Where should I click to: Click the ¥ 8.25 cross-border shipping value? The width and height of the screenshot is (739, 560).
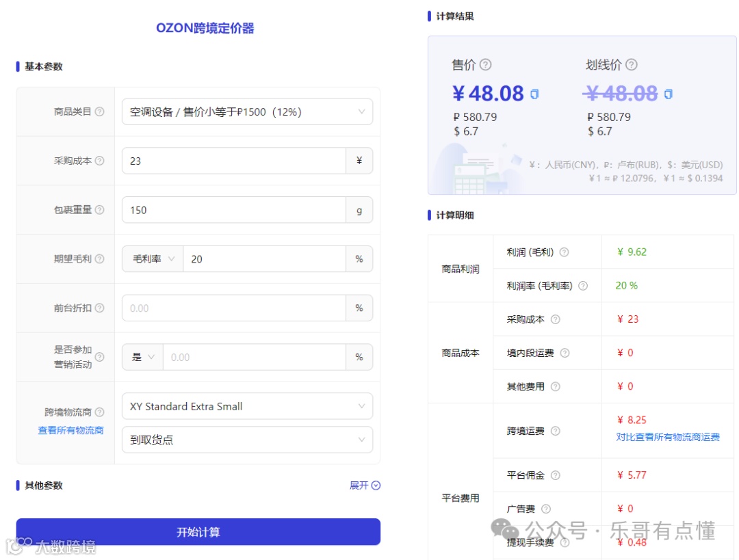632,420
